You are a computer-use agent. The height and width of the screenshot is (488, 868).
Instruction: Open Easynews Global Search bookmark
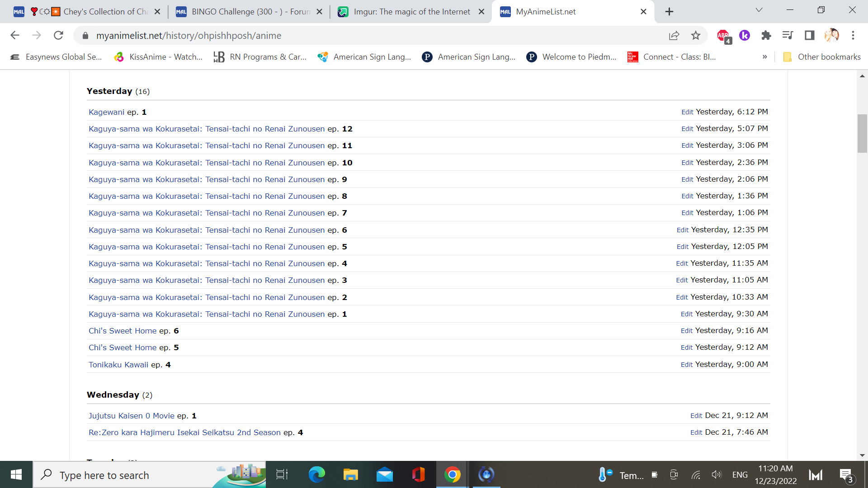[56, 57]
